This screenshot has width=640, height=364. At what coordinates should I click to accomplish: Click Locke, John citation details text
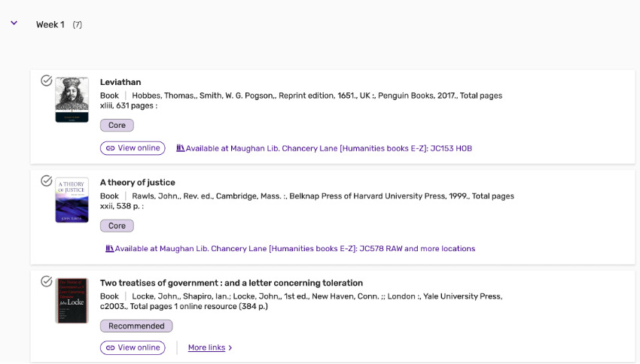click(301, 302)
